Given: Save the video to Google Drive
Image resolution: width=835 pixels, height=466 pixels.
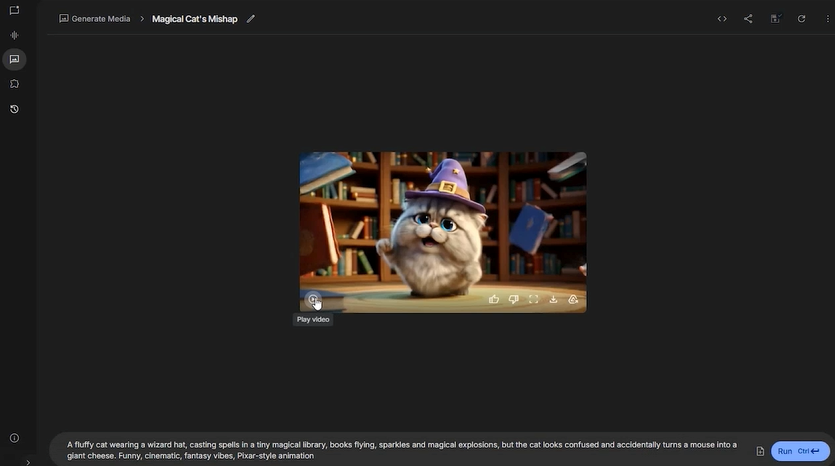Looking at the screenshot, I should point(573,299).
